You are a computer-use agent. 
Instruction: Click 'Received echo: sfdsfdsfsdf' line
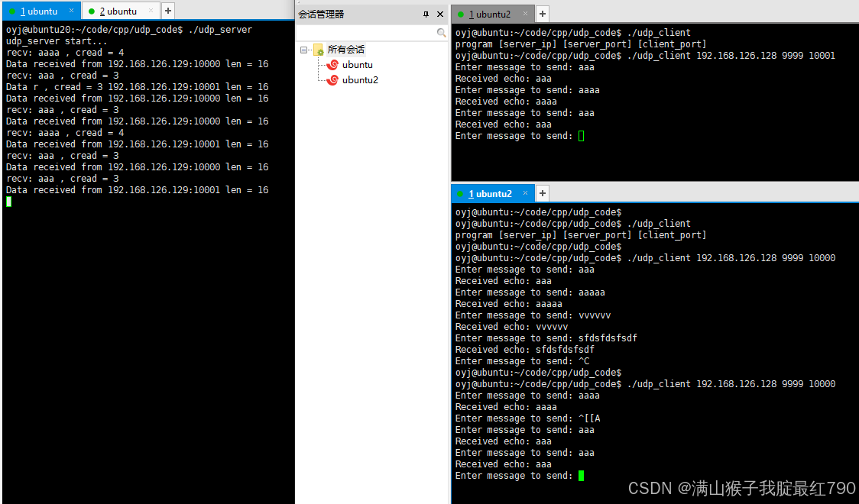[x=525, y=350]
